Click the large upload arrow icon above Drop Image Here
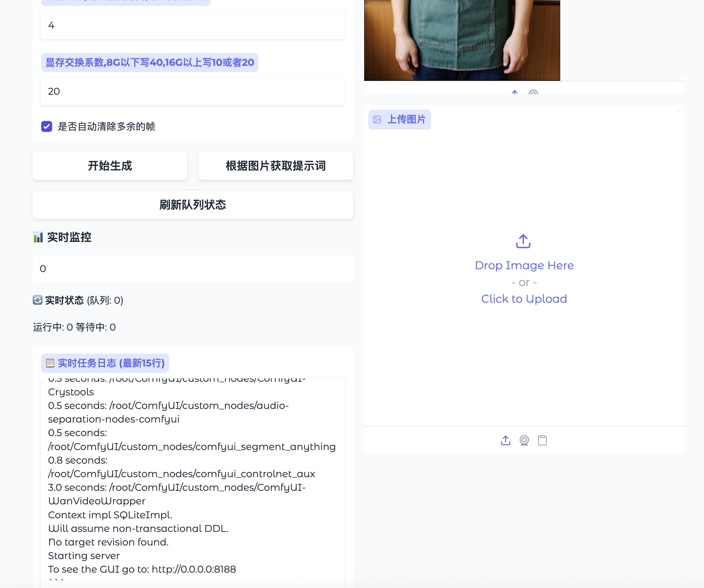This screenshot has height=588, width=704. coord(523,241)
